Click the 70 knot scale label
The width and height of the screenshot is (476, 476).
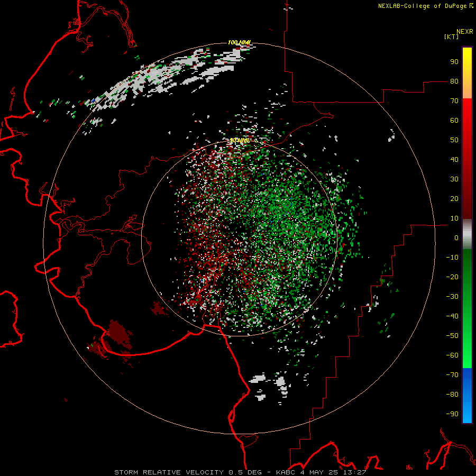(454, 101)
